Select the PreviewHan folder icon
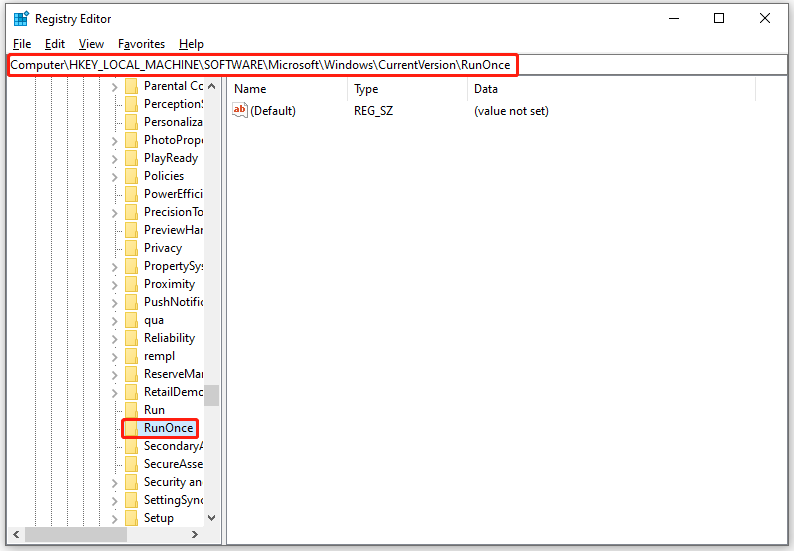This screenshot has width=794, height=551. tap(131, 230)
